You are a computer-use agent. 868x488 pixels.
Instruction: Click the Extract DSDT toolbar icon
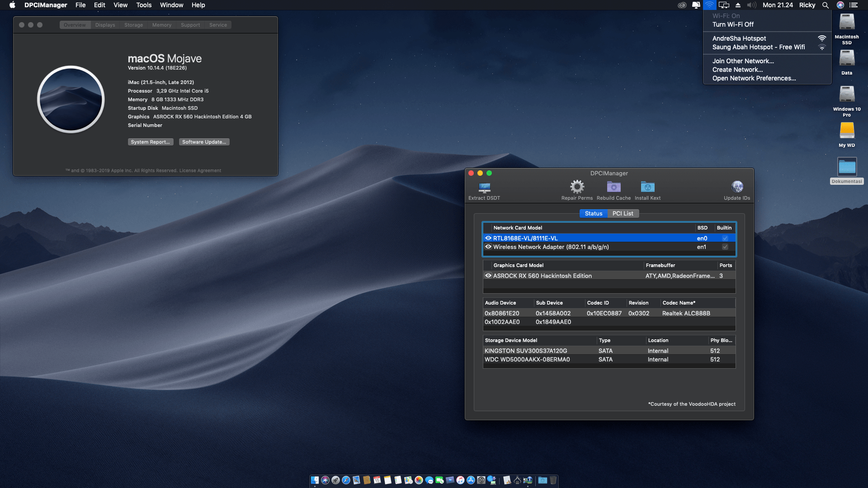pyautogui.click(x=484, y=187)
